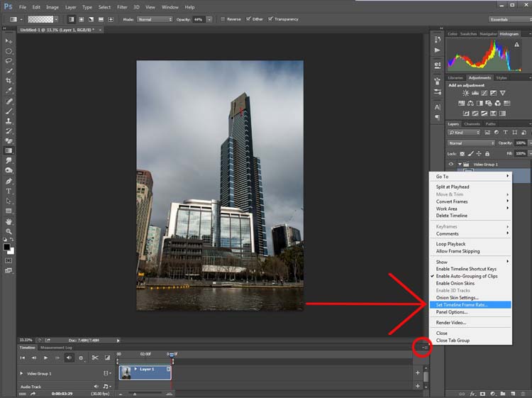Add a Brightness/Contrast adjustment

(x=465, y=94)
